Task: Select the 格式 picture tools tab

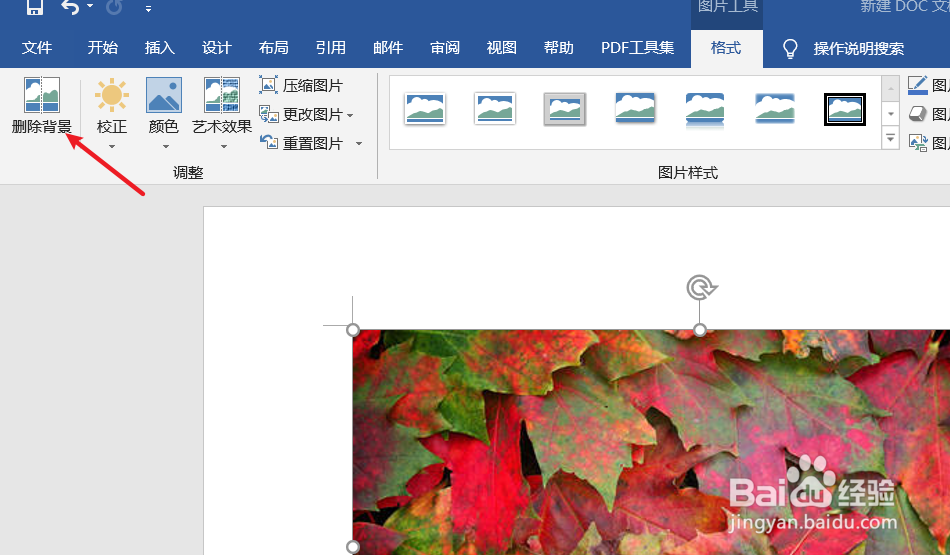Action: pos(726,48)
